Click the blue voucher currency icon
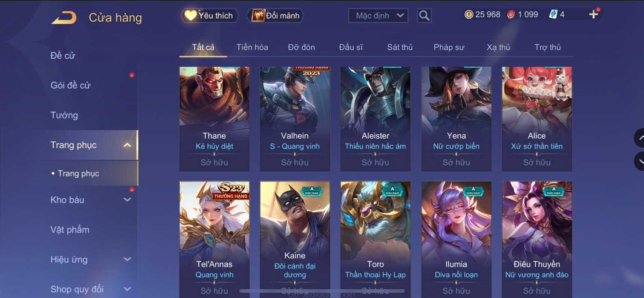Screen dimensions: 644x298 pos(553,15)
